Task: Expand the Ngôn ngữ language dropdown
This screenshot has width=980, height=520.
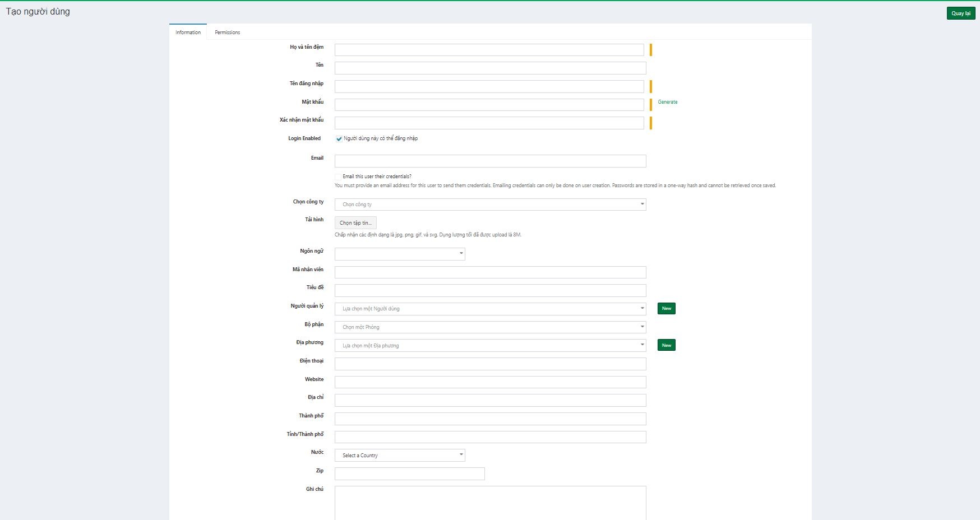Action: (x=399, y=254)
